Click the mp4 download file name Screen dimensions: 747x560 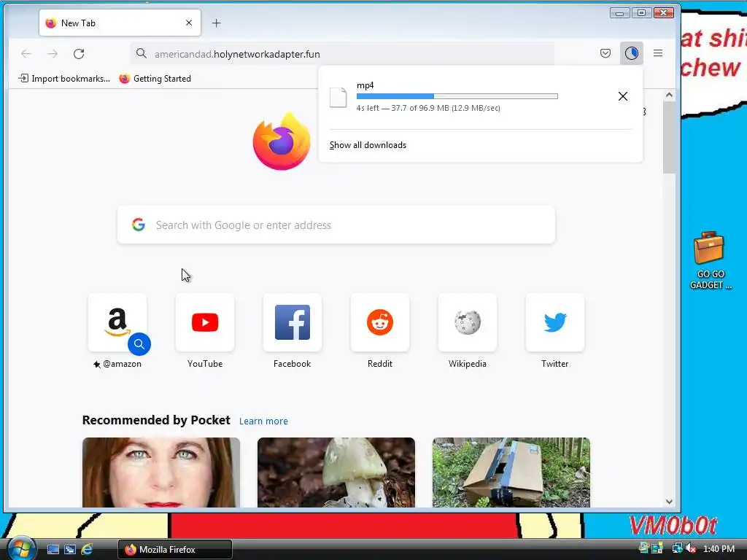pos(365,85)
